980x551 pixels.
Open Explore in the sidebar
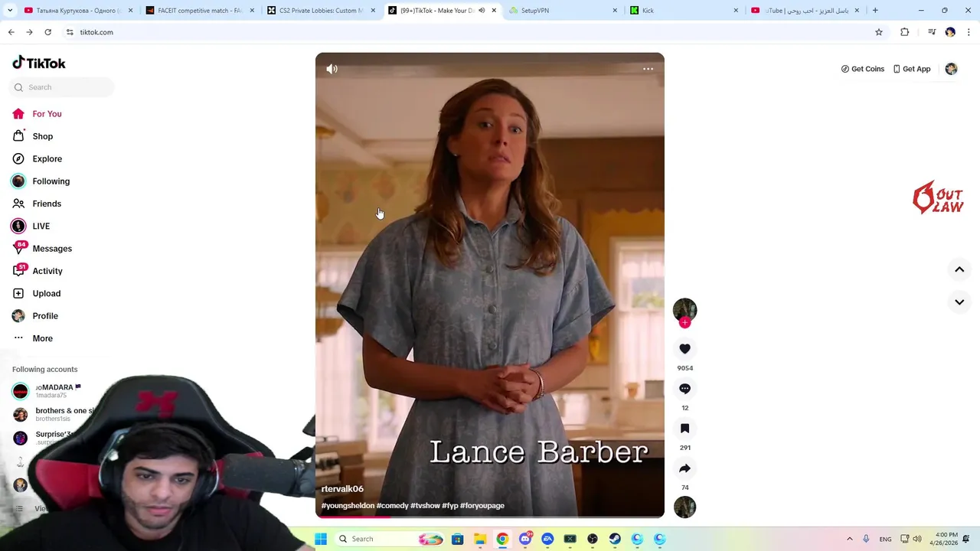click(37, 158)
